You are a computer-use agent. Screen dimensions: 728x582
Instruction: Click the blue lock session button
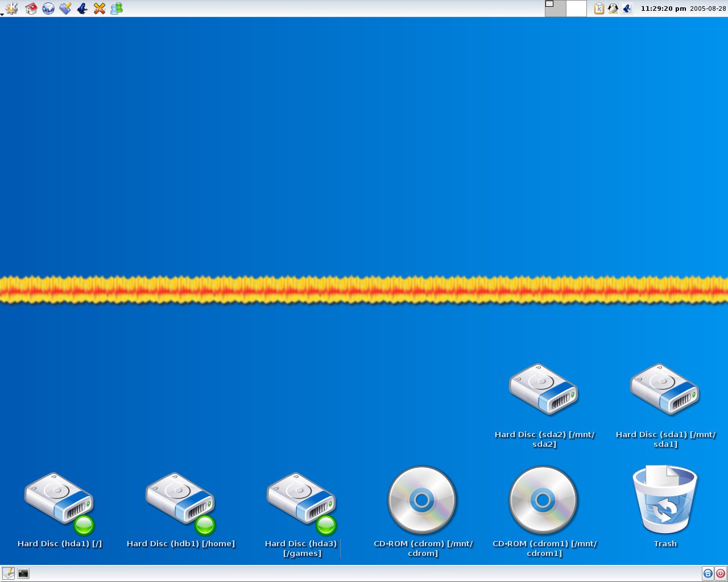point(708,573)
